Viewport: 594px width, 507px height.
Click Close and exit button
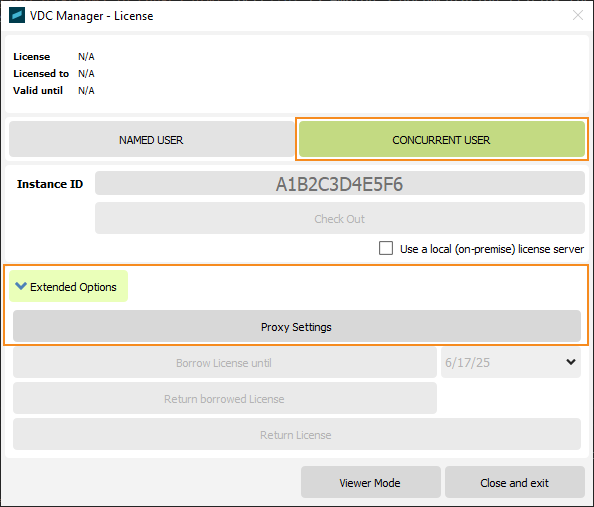click(x=514, y=482)
